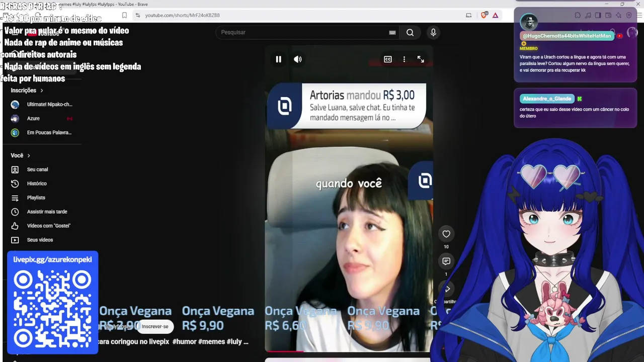Open the browser Extensions puzzle icon
Screen dimensions: 644x362
coord(578,15)
